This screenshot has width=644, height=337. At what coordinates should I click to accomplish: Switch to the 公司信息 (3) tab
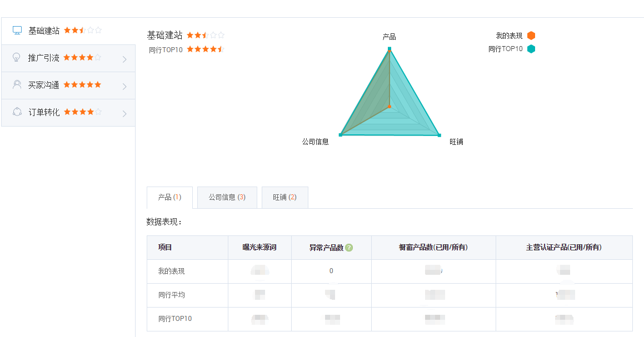coord(227,198)
